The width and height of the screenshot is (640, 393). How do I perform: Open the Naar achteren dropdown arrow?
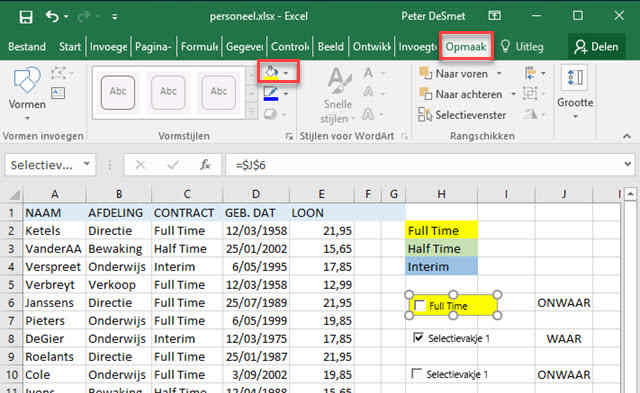(x=513, y=94)
